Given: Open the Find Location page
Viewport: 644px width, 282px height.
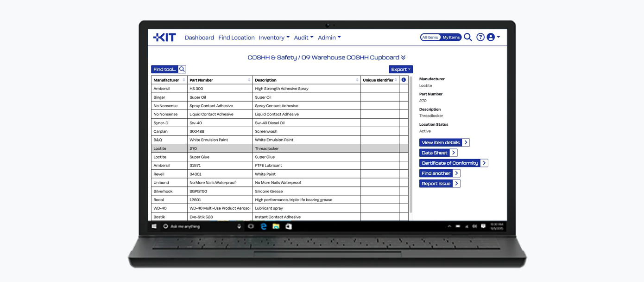Looking at the screenshot, I should click(x=236, y=38).
